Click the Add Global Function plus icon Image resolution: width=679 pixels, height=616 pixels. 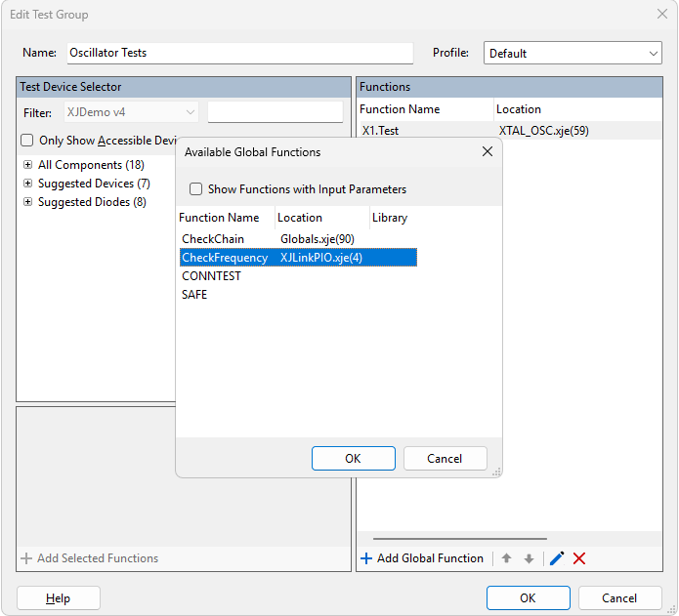tap(366, 558)
